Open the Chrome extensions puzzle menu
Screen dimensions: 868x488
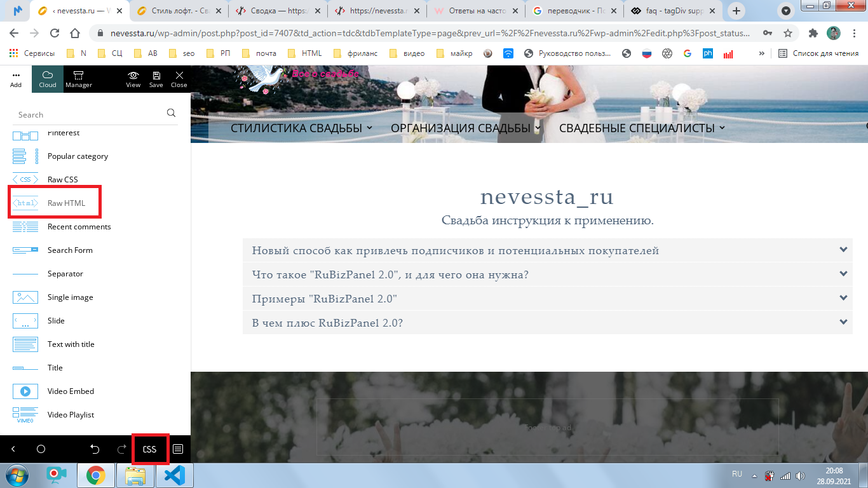(x=813, y=34)
